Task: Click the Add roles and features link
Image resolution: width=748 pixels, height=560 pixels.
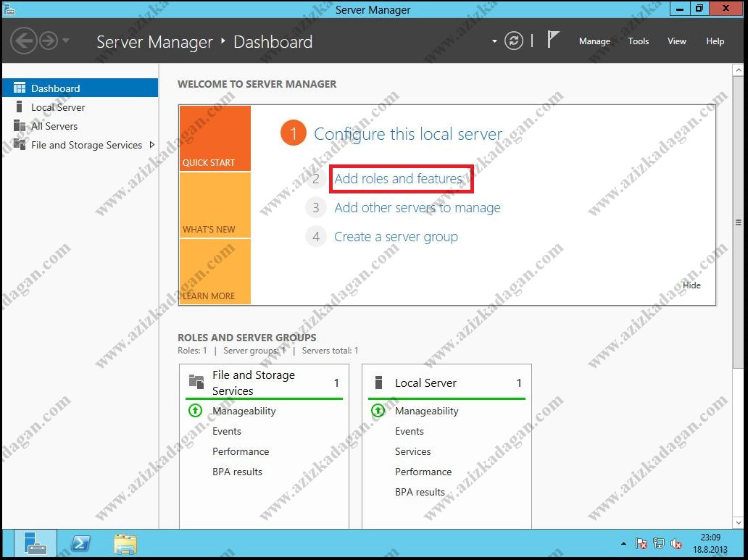Action: [x=398, y=179]
